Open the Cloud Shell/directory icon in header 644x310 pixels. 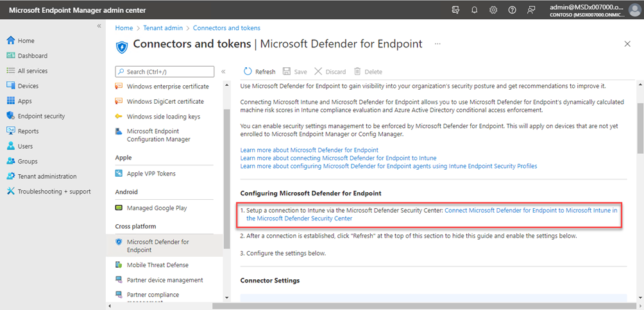tap(455, 10)
